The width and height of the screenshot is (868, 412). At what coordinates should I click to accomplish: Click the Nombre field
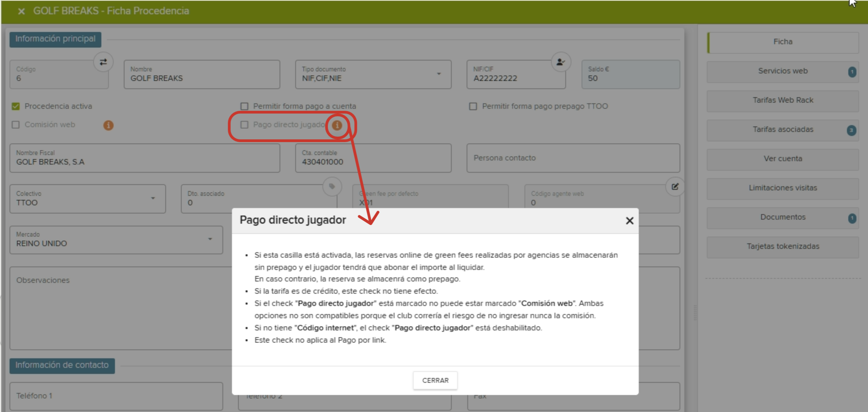tap(202, 74)
